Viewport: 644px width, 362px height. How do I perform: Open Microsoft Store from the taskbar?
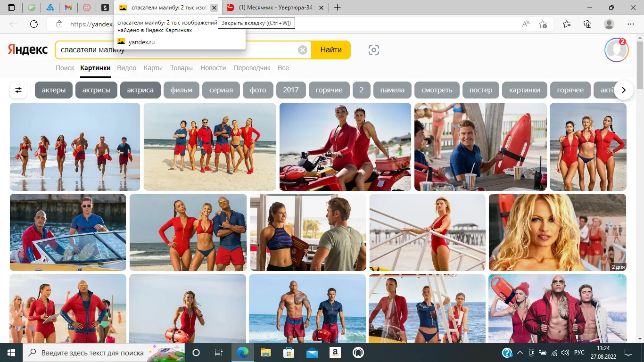288,352
